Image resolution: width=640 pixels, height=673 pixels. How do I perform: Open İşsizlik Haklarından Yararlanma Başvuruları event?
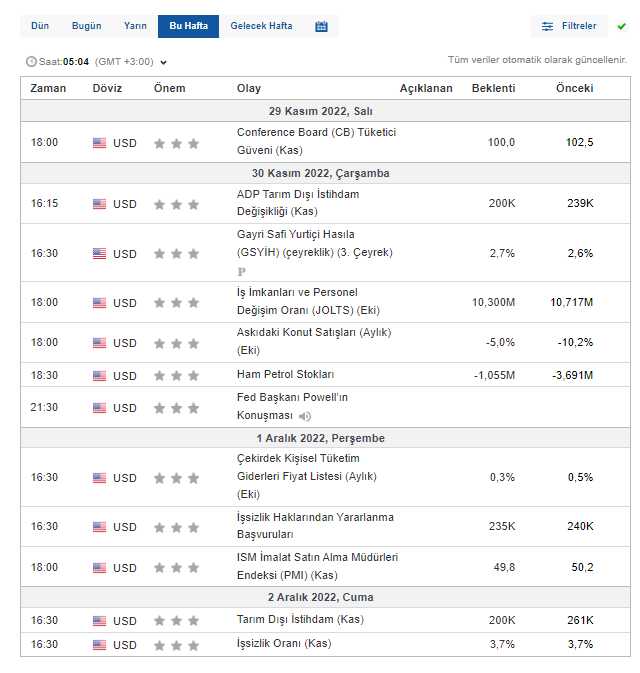tap(315, 526)
